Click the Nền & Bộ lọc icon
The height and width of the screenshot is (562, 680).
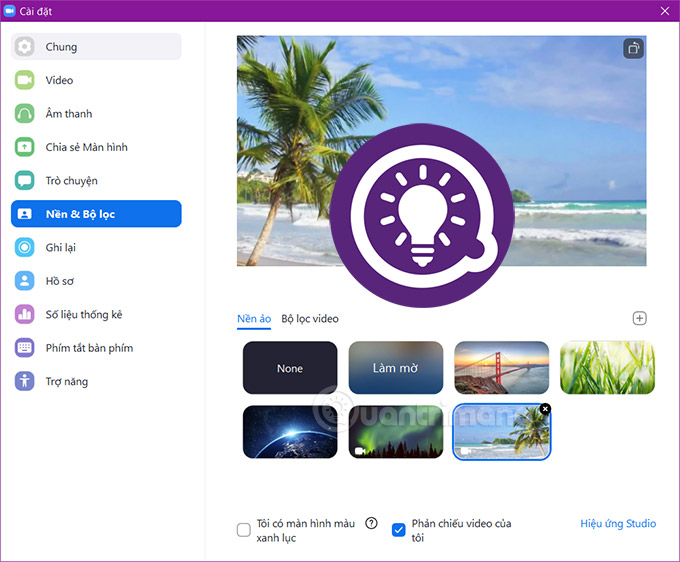pyautogui.click(x=25, y=214)
